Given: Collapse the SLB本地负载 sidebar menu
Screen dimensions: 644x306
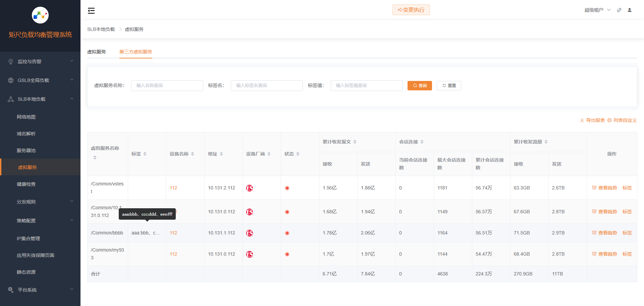Looking at the screenshot, I should [40, 99].
